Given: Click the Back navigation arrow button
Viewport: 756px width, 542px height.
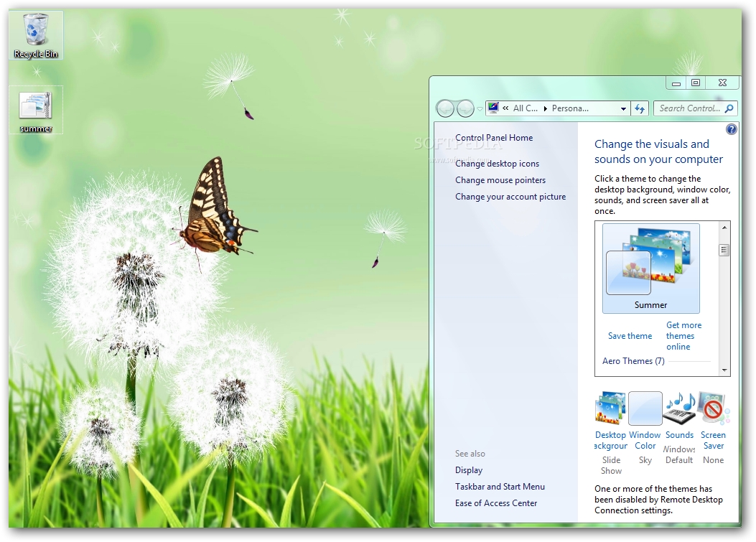Looking at the screenshot, I should coord(445,108).
